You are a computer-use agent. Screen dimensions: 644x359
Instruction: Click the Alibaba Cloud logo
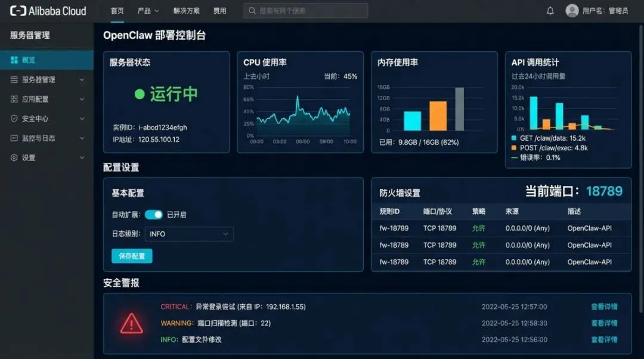click(x=48, y=11)
